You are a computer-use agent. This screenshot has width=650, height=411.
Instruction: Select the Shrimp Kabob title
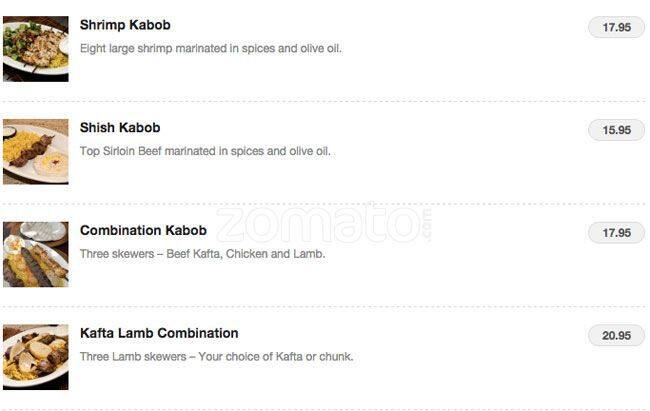[x=125, y=25]
